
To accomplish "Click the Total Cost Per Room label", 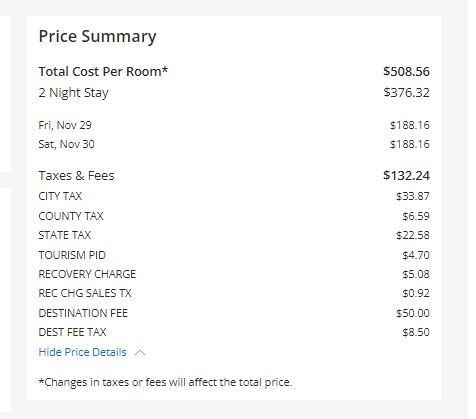I will pyautogui.click(x=103, y=72).
